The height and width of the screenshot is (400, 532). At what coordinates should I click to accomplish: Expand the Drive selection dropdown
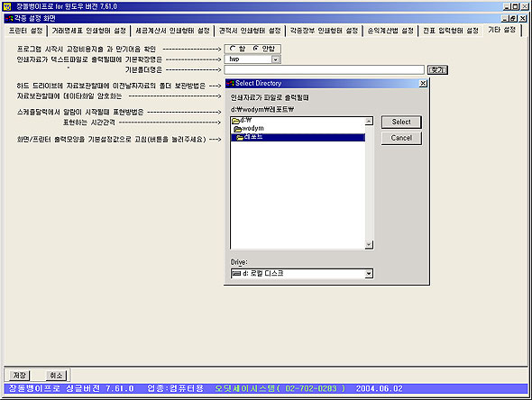click(x=369, y=274)
